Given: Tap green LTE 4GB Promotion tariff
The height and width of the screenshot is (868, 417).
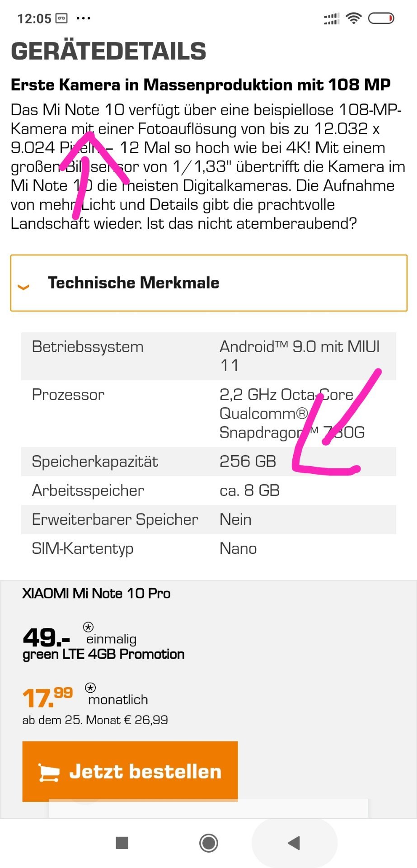Looking at the screenshot, I should tap(103, 654).
